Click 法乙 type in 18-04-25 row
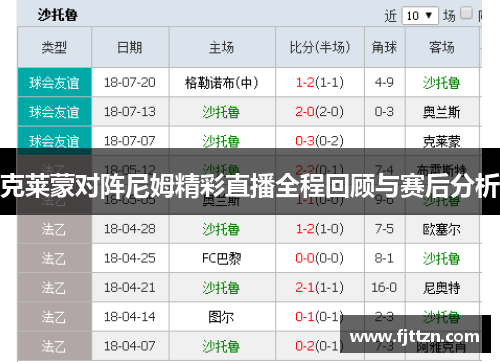 click(54, 258)
